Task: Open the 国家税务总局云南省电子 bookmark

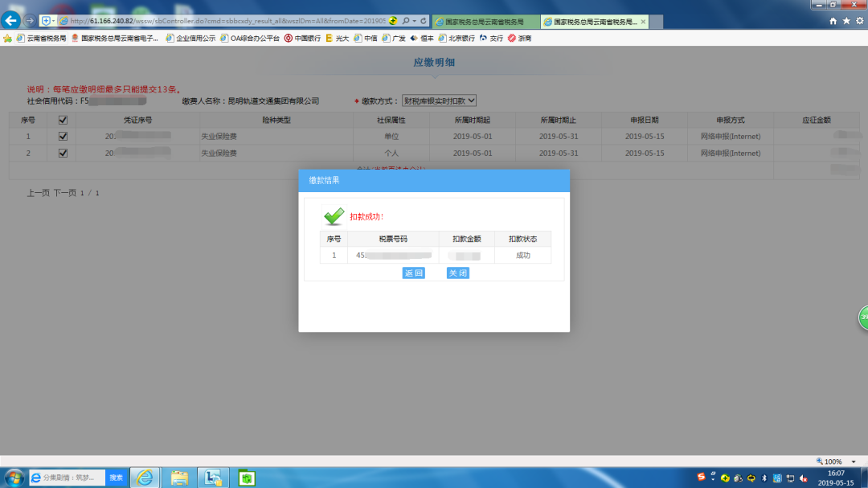Action: (x=115, y=39)
